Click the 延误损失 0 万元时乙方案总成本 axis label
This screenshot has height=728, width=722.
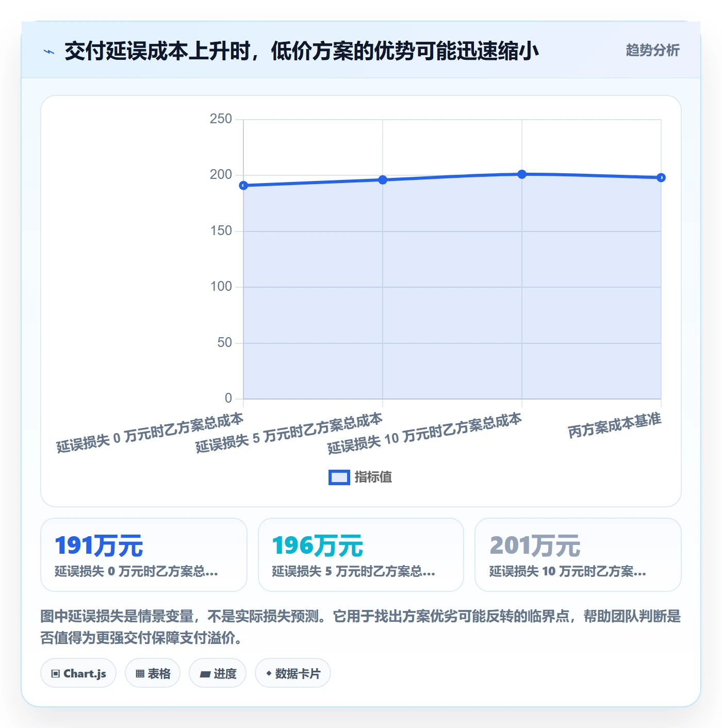tap(150, 433)
